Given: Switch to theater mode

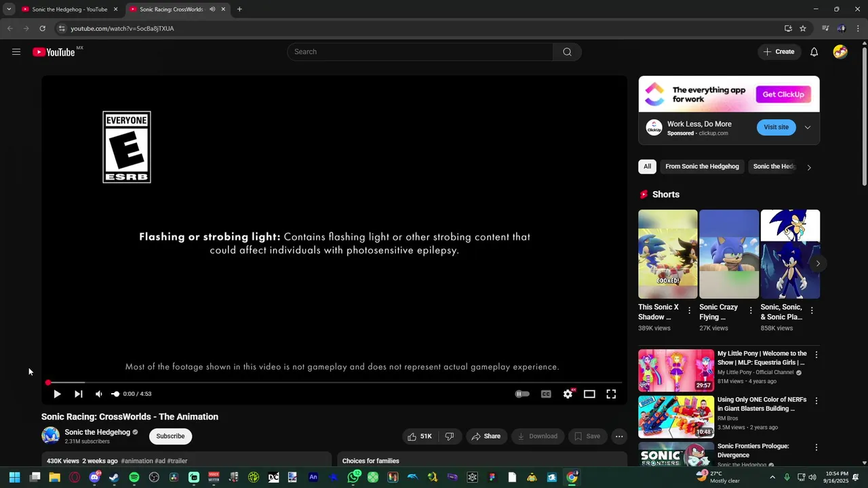Looking at the screenshot, I should 589,394.
